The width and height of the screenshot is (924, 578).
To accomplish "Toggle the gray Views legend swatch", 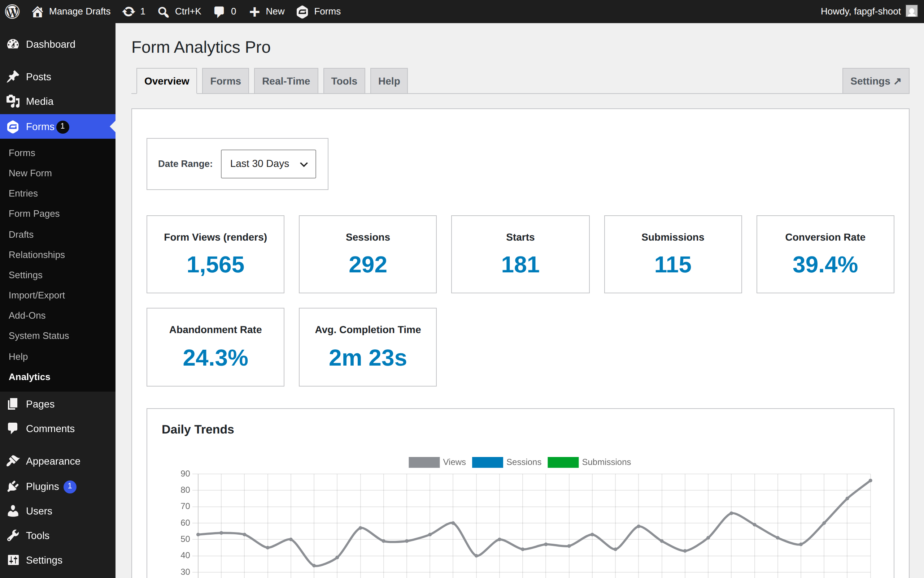I will tap(424, 462).
